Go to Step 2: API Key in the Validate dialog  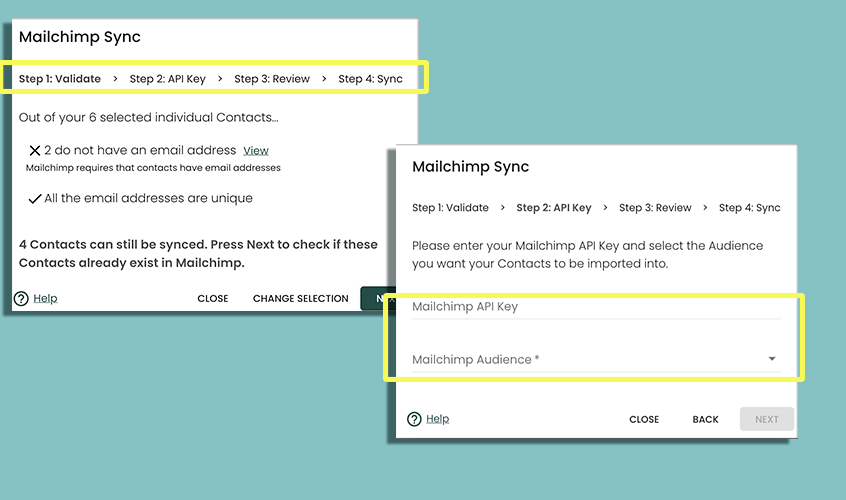coord(168,78)
